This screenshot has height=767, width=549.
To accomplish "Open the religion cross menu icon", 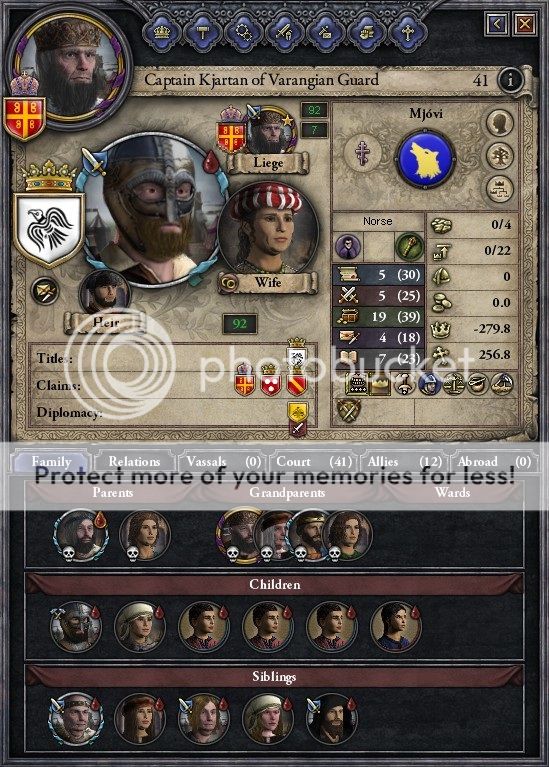I will pos(407,32).
